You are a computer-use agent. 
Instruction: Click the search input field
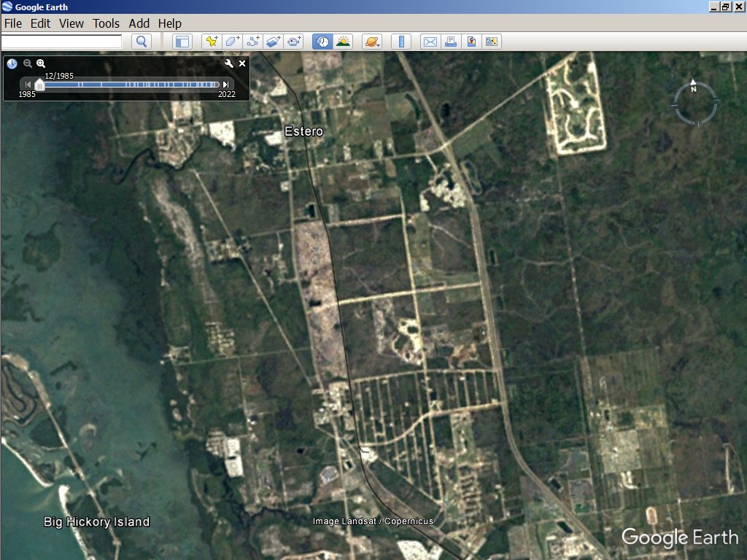tap(61, 42)
